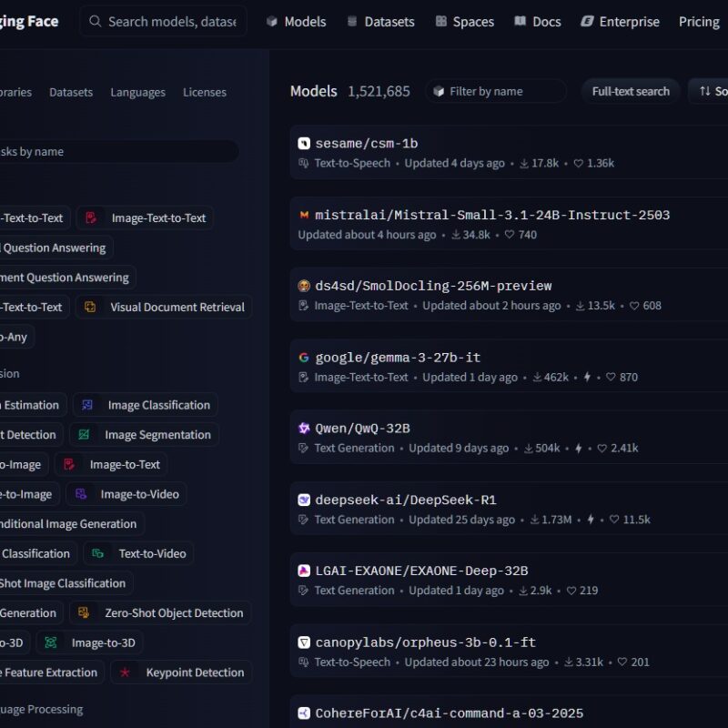Click the mistralai organization avatar icon
Screen dimensions: 728x728
coord(304,215)
